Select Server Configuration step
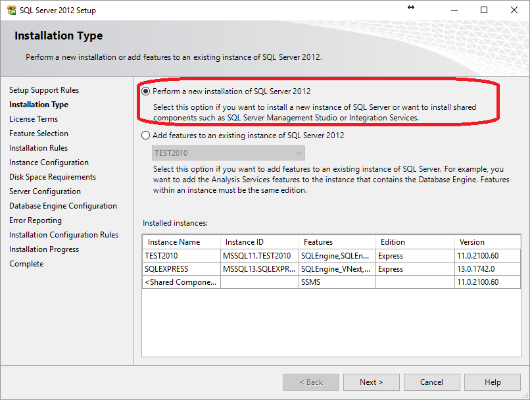This screenshot has width=532, height=402. click(45, 191)
